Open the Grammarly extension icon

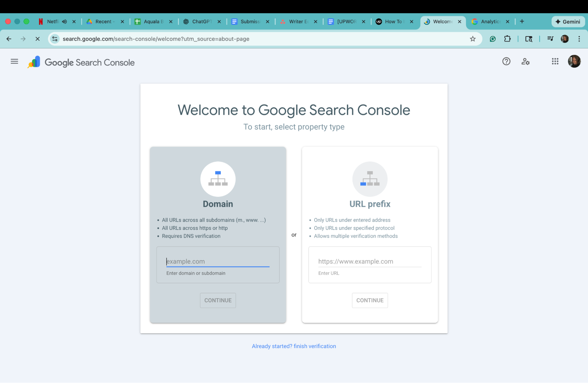click(x=493, y=39)
